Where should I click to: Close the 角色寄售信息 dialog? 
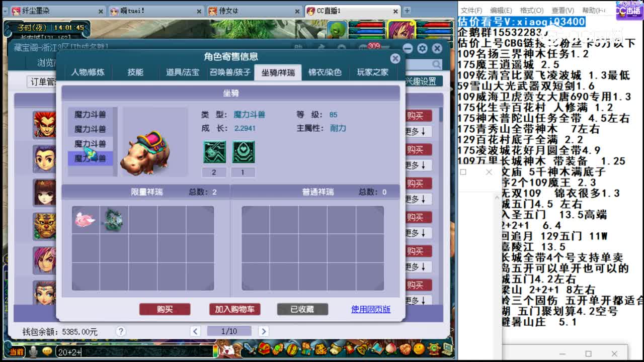[x=395, y=58]
